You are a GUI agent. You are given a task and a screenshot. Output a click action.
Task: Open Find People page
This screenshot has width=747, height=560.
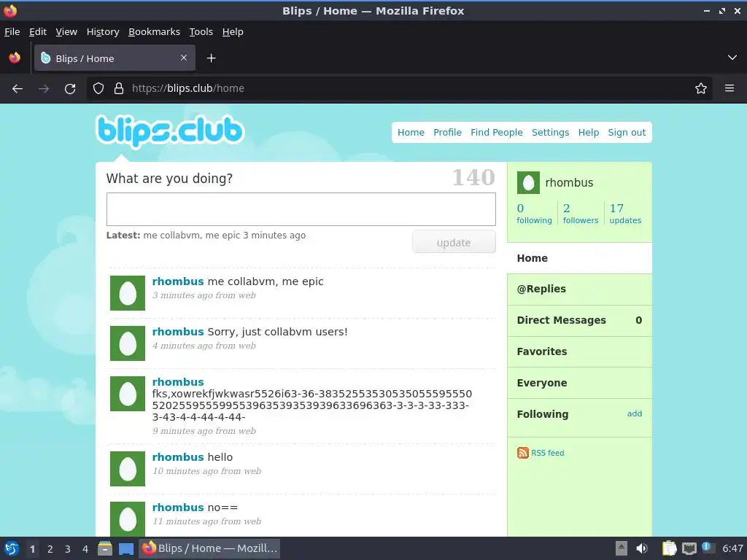[x=496, y=133]
